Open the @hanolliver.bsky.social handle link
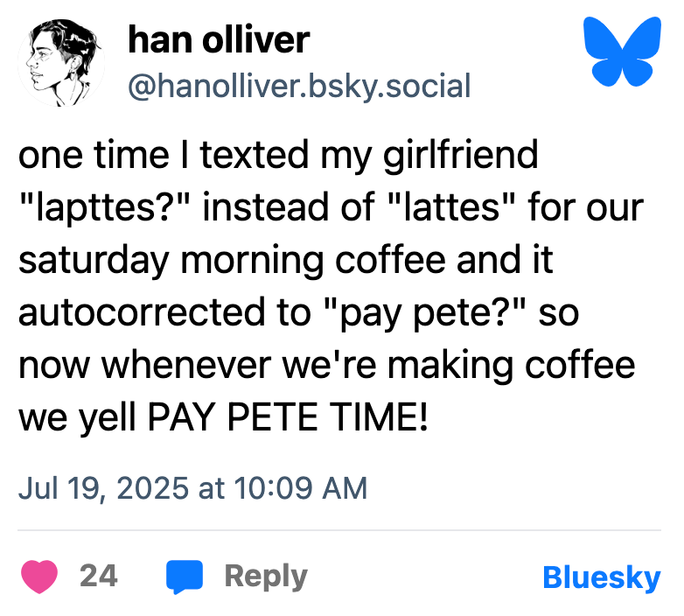This screenshot has height=616, width=684. click(x=299, y=85)
